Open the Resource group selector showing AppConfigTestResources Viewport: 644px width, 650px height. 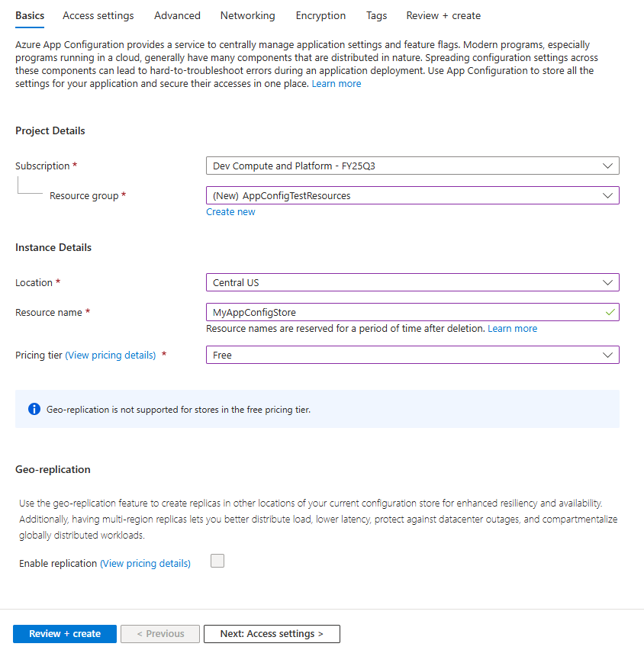[412, 195]
